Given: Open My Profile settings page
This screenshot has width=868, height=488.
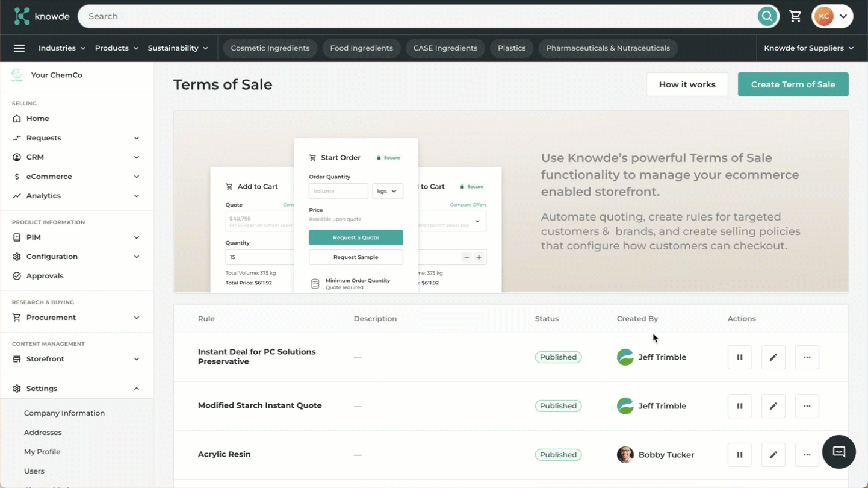Looking at the screenshot, I should pyautogui.click(x=42, y=452).
